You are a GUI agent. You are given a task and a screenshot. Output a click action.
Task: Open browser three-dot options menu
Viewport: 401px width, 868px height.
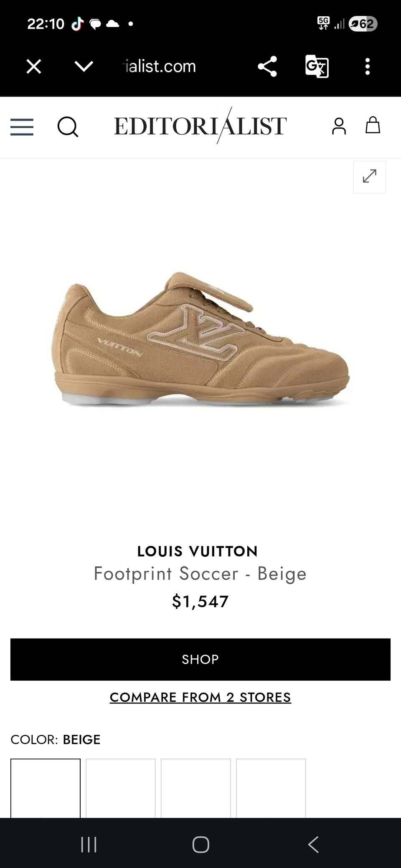[x=367, y=66]
